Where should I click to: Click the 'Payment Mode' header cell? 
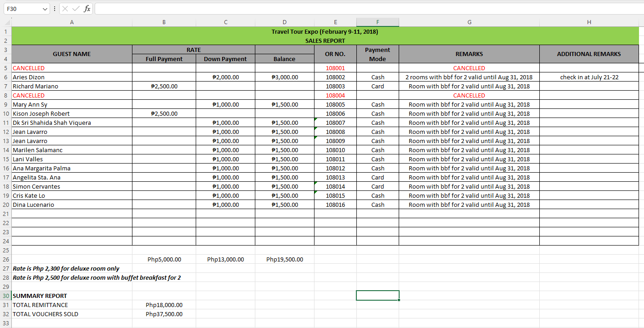[x=378, y=54]
